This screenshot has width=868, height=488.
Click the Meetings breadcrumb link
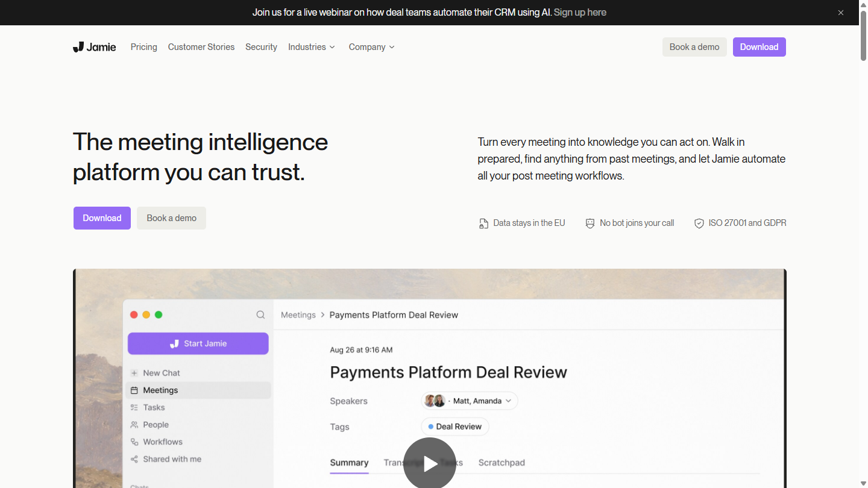(x=298, y=315)
